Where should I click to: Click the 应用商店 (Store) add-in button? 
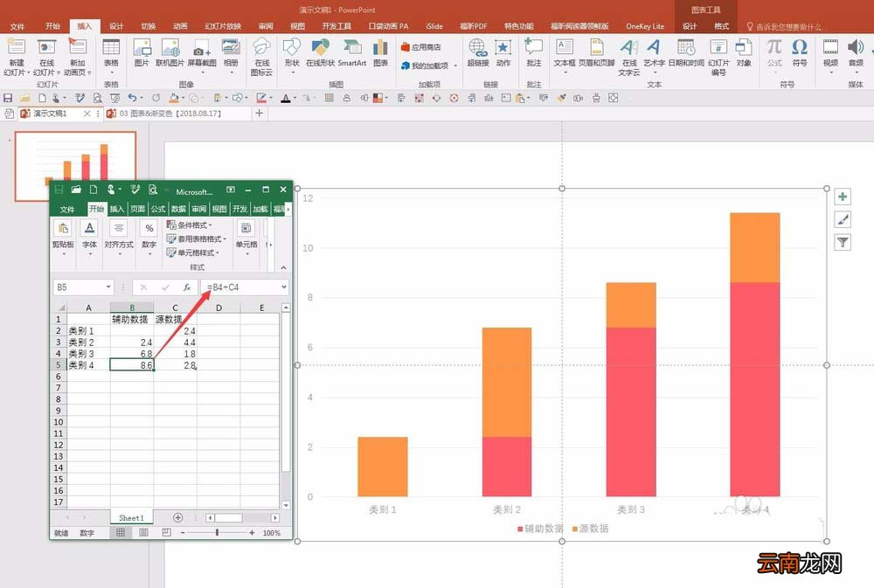tap(421, 47)
